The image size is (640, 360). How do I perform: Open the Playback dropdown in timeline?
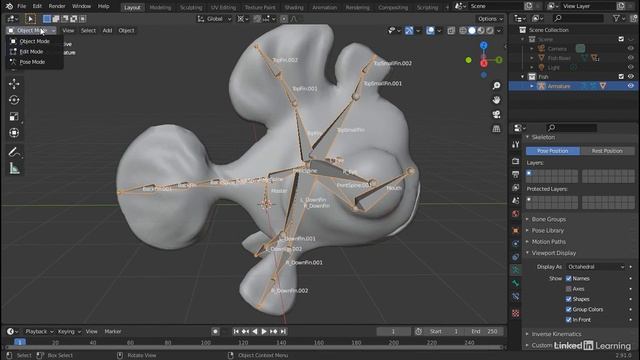coord(39,331)
